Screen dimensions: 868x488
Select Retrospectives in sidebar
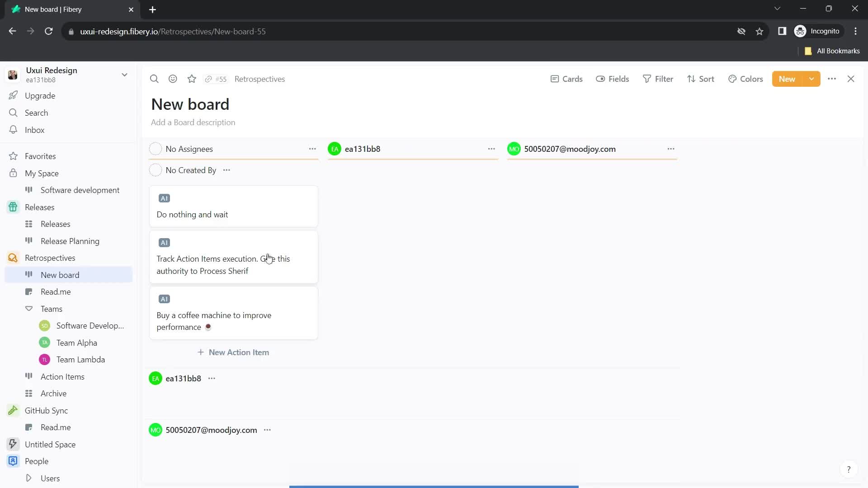(x=50, y=258)
